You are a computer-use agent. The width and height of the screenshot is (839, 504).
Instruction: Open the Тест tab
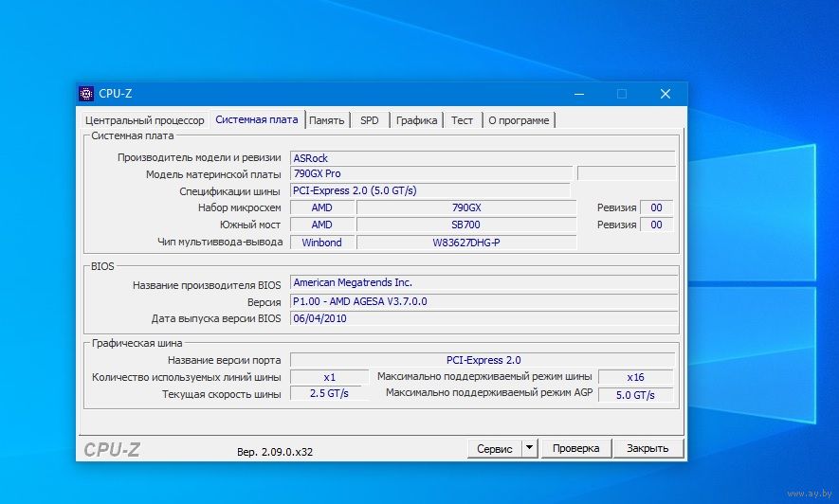point(463,120)
